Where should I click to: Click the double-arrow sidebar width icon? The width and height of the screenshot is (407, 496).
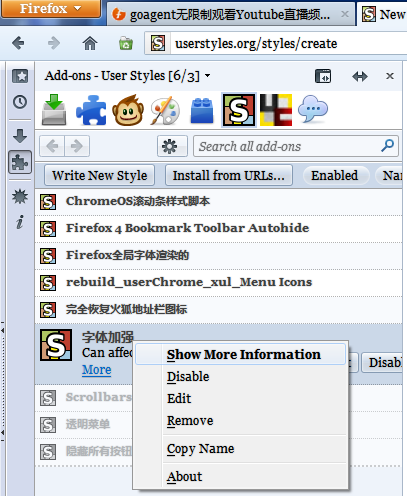click(x=360, y=76)
